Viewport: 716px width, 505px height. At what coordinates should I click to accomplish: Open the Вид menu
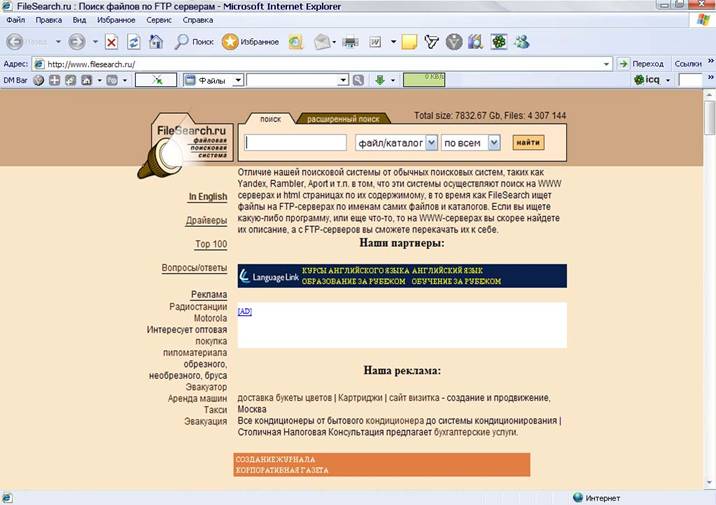pos(79,20)
